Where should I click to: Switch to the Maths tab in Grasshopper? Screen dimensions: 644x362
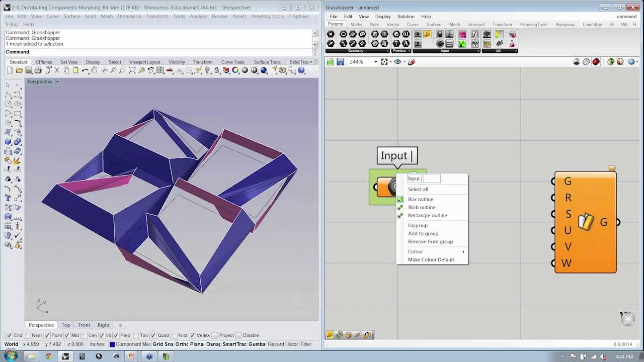click(x=356, y=24)
